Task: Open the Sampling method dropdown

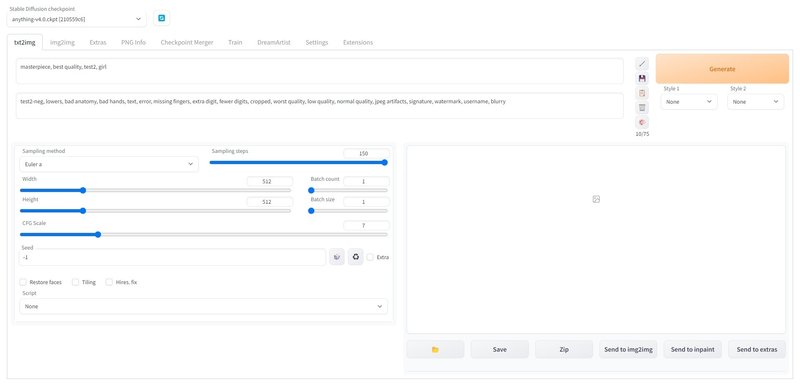Action: coord(109,164)
